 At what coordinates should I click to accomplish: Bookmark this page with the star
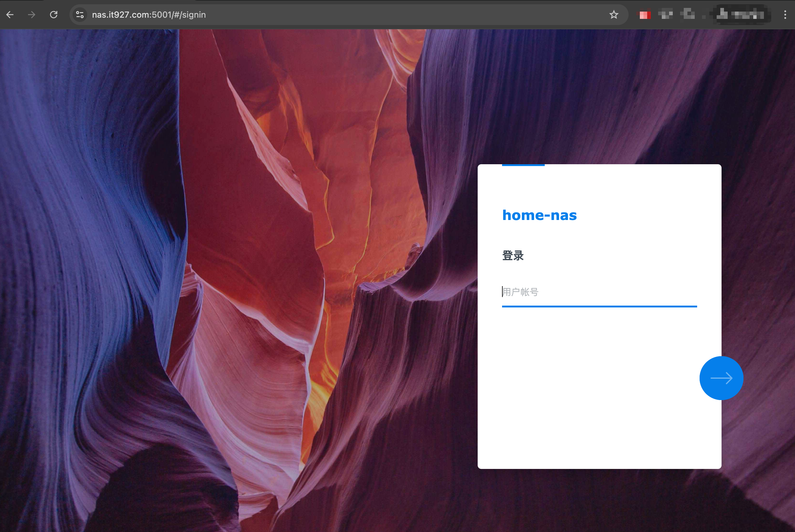[613, 15]
